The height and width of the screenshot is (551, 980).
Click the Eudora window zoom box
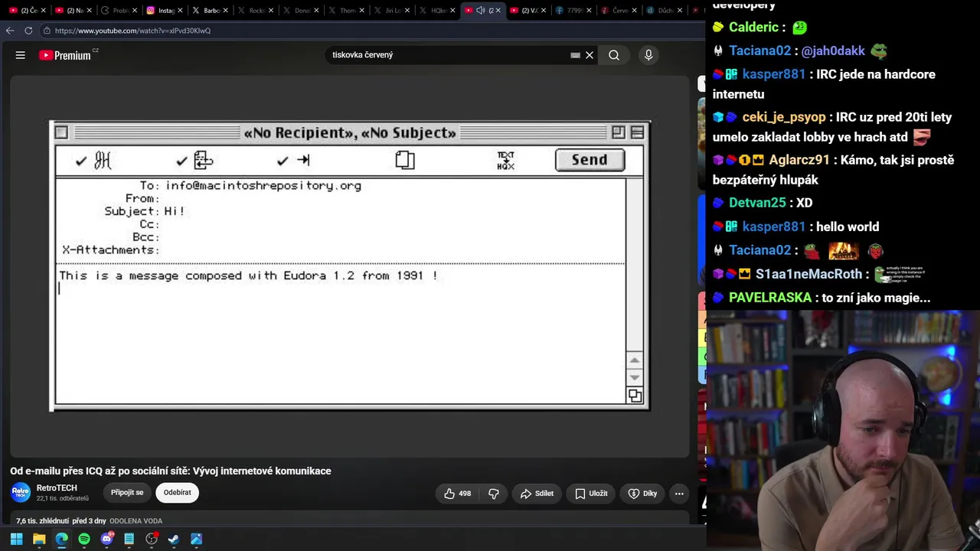(x=618, y=132)
